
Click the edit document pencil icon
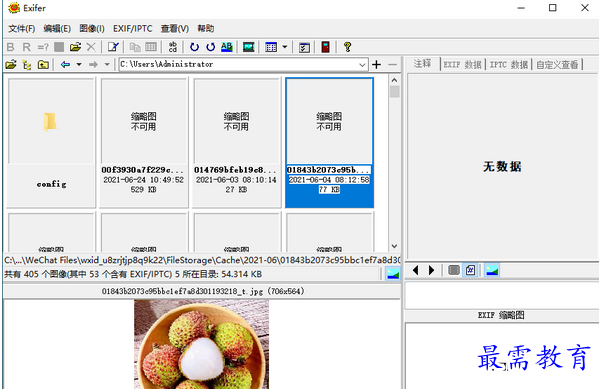tap(113, 47)
